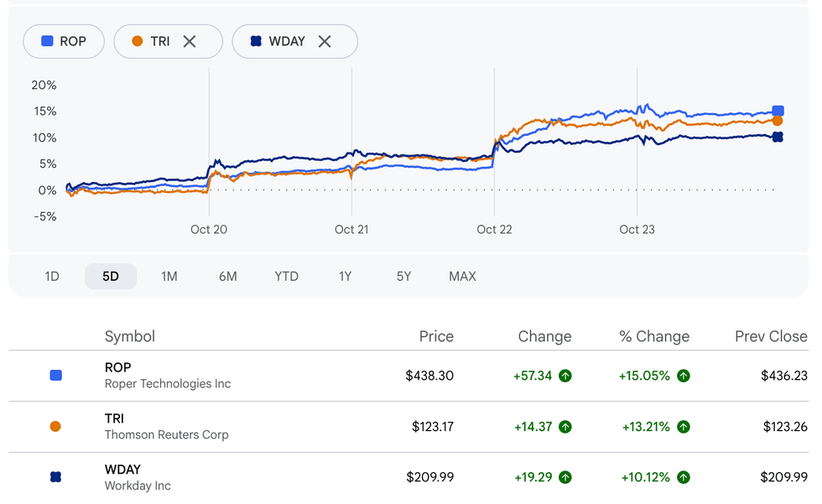This screenshot has width=822, height=504.
Task: Switch chart range to 1Y
Action: (x=345, y=276)
